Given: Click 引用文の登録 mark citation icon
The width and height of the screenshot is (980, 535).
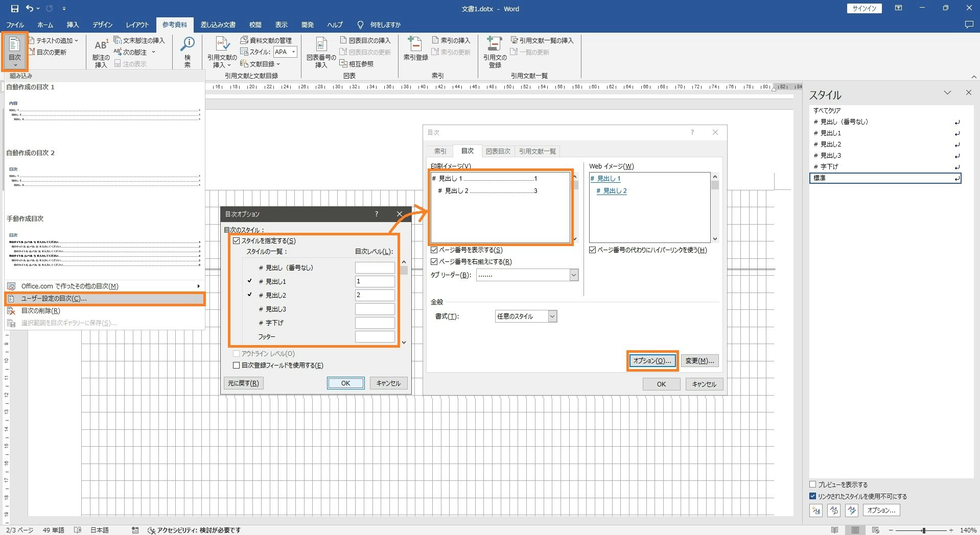Looking at the screenshot, I should pyautogui.click(x=495, y=53).
